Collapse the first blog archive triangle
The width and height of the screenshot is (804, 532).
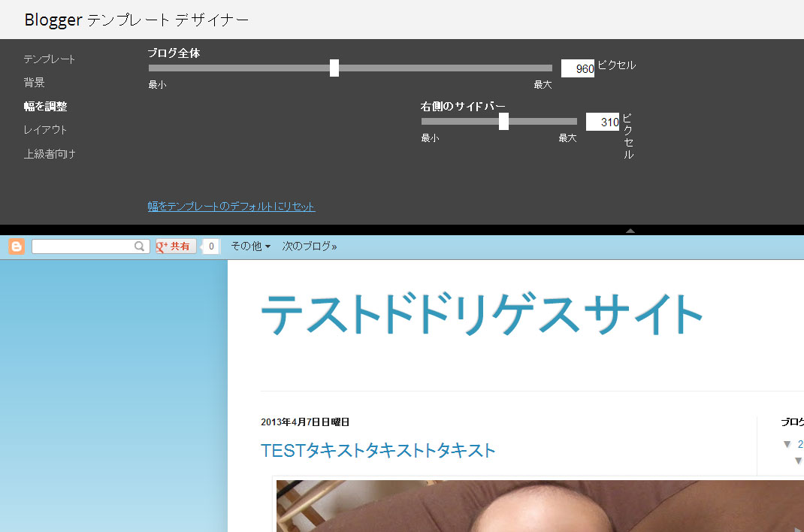pos(787,444)
